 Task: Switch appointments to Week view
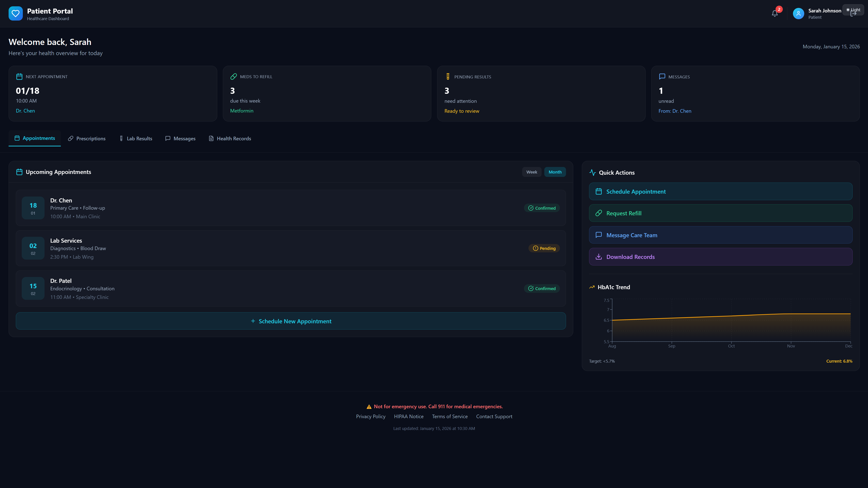tap(531, 172)
